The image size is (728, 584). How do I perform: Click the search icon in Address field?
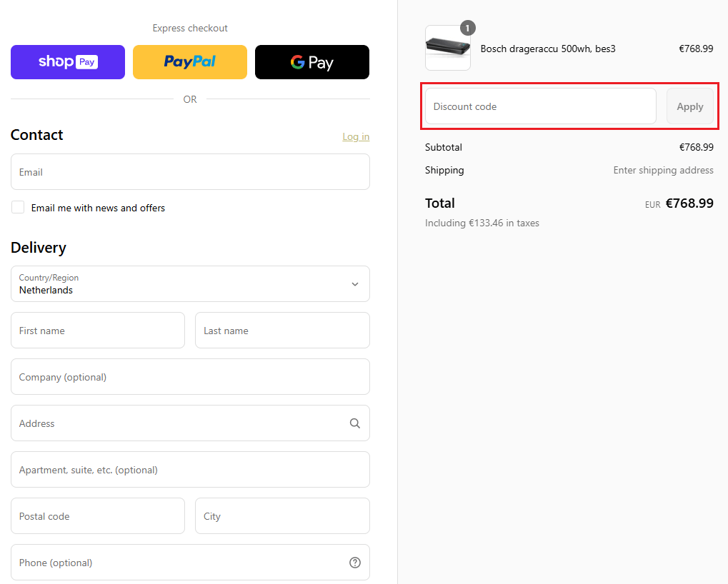355,423
